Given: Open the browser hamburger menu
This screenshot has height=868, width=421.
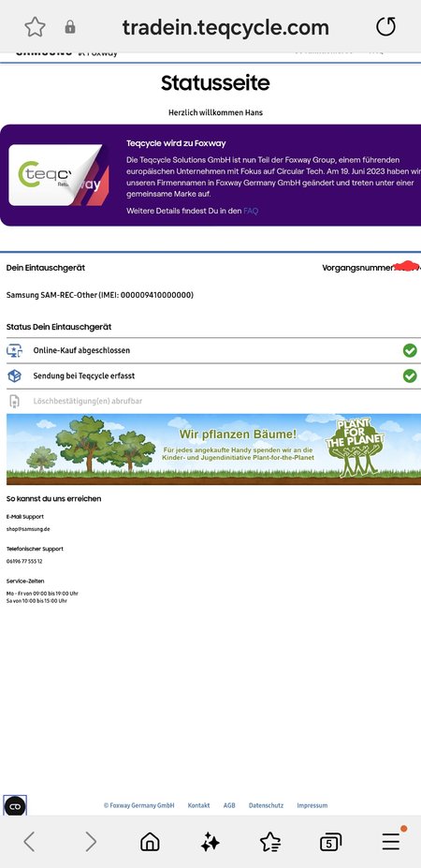Looking at the screenshot, I should tap(391, 842).
